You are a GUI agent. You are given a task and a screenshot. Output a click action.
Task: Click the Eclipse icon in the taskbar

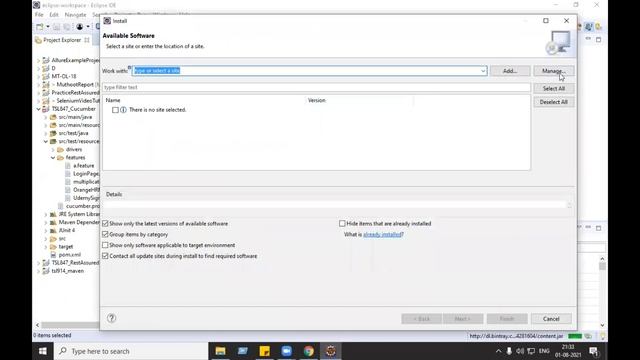tap(331, 351)
